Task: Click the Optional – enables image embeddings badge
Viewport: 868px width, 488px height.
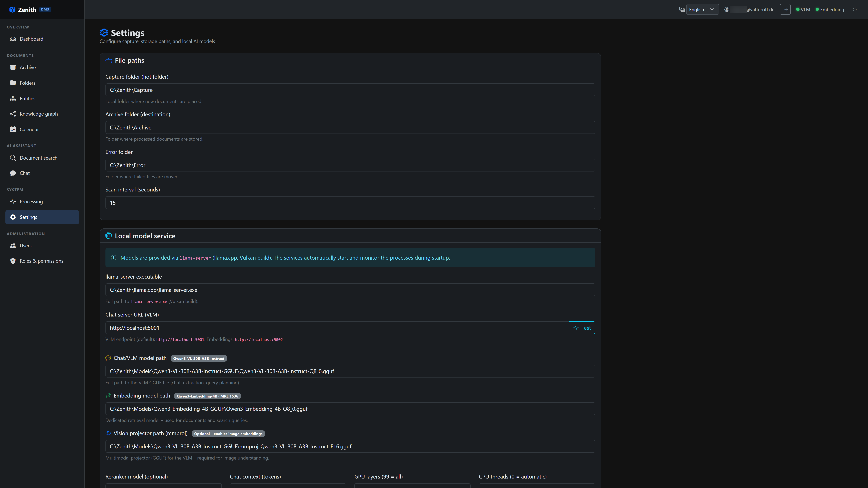Action: (x=228, y=434)
